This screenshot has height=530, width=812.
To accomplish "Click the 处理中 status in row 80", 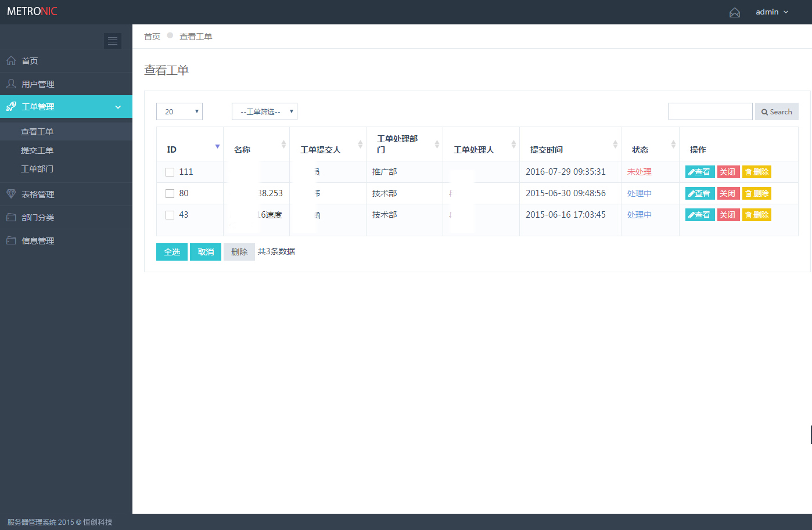I will (x=639, y=193).
